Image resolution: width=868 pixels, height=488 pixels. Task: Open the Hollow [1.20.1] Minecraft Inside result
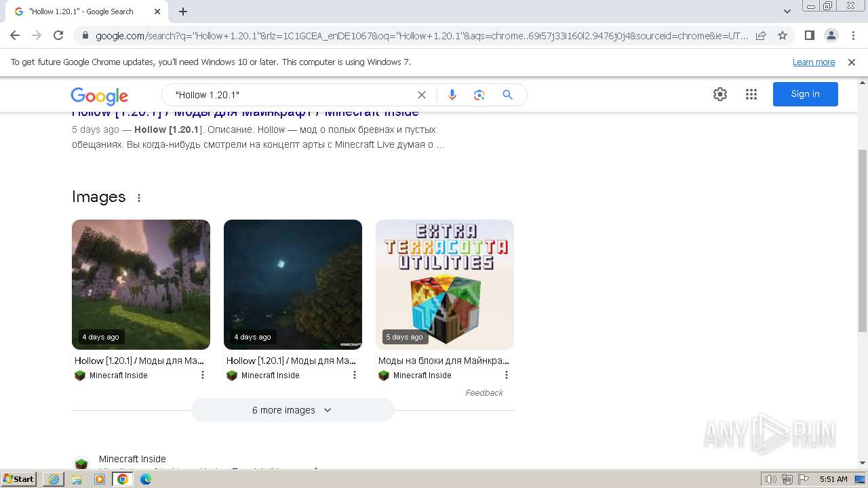245,112
